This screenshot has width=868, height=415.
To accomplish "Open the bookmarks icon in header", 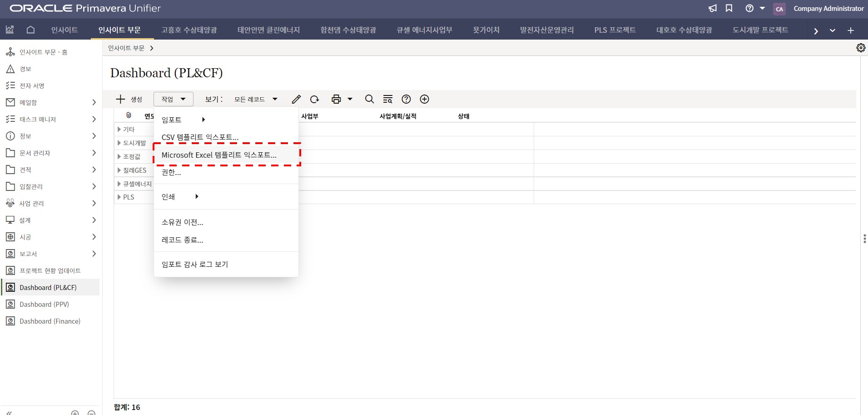I will (x=729, y=8).
